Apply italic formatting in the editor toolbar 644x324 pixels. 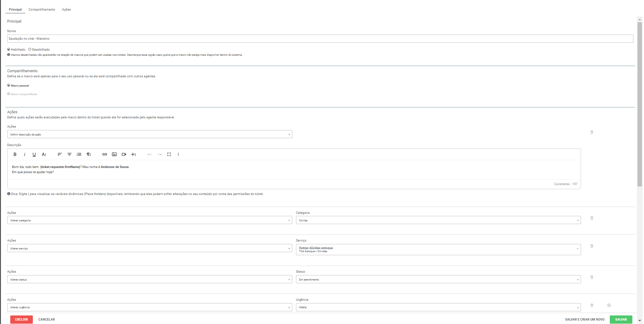(x=25, y=154)
